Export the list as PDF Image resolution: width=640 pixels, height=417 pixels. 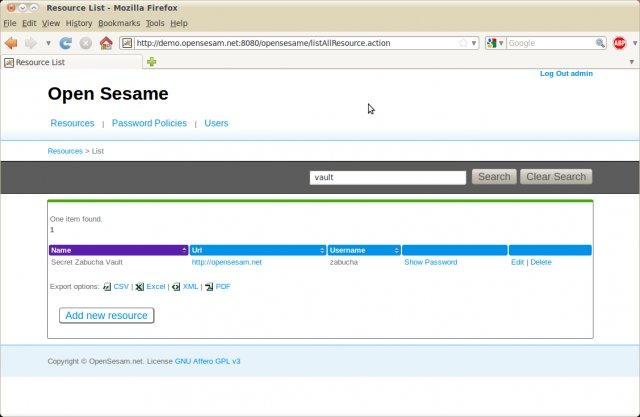[222, 286]
